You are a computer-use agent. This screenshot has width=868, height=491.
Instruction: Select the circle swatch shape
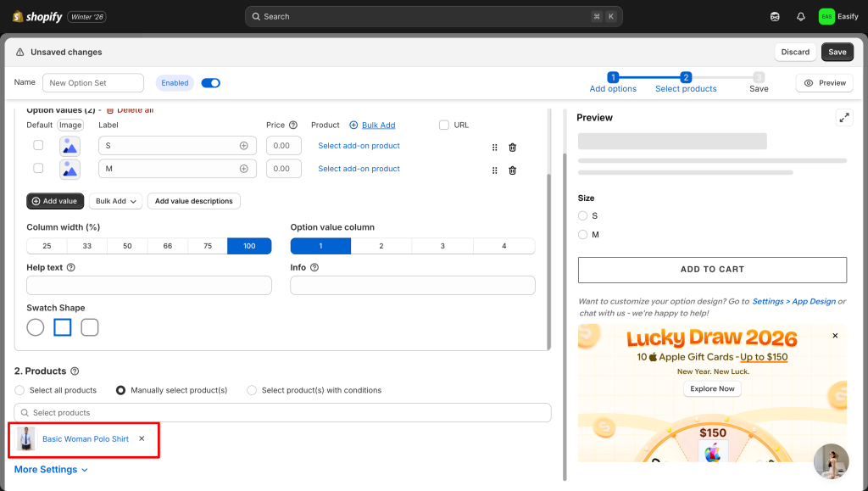(x=36, y=326)
